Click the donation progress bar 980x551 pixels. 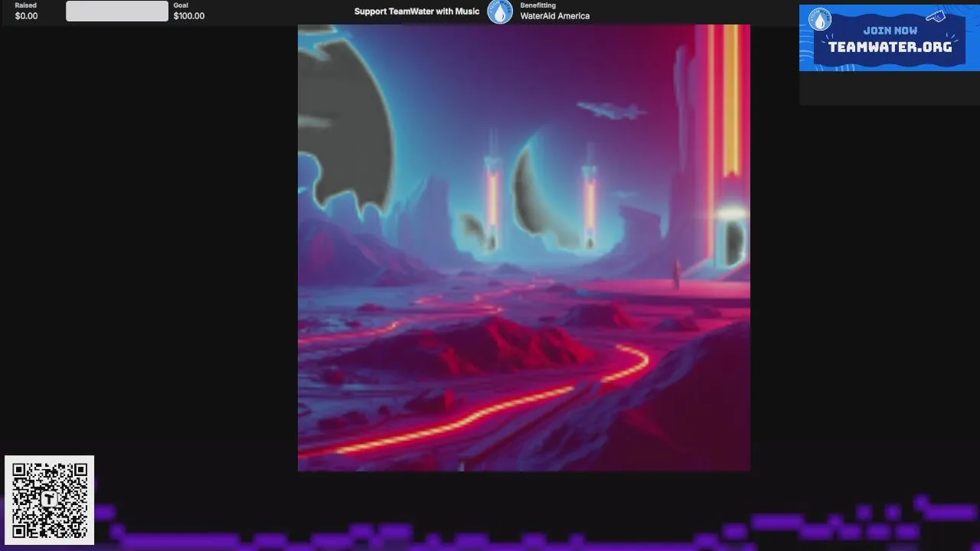(x=117, y=11)
